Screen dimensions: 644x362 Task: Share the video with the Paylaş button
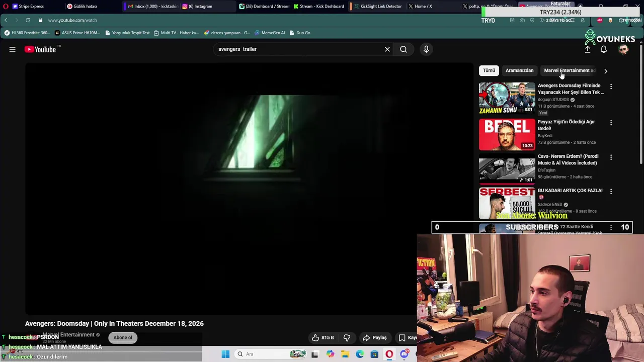pyautogui.click(x=375, y=338)
